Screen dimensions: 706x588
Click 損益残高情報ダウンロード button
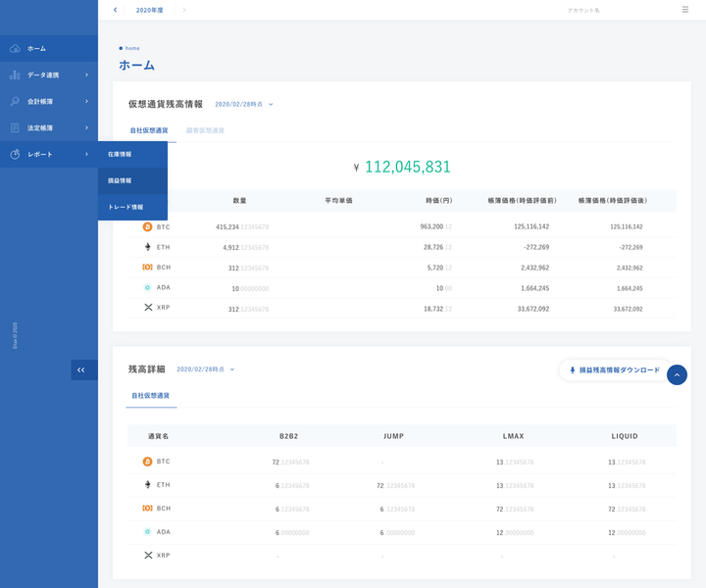pos(616,370)
